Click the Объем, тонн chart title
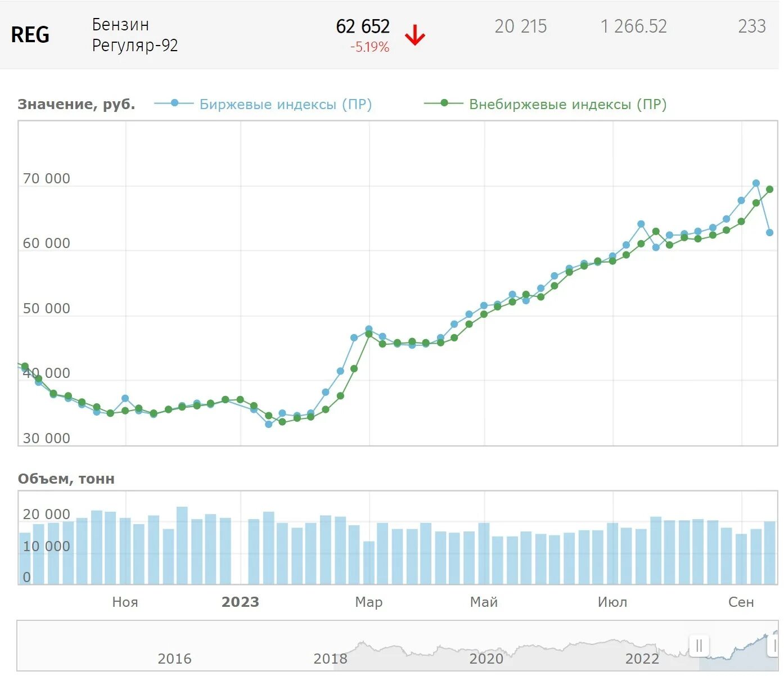The image size is (784, 676). click(66, 479)
